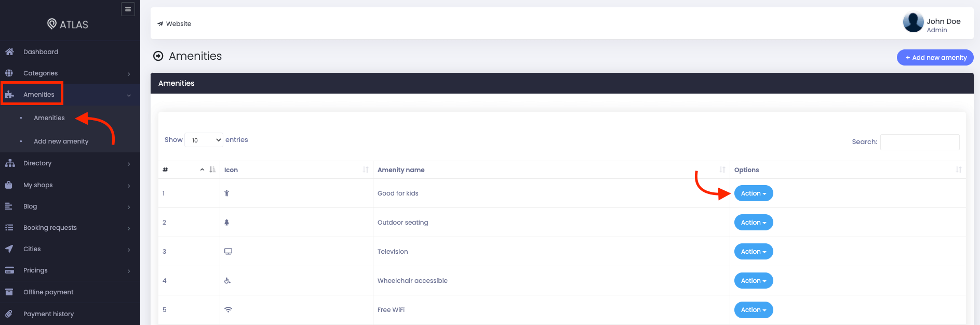Click the Directory sitemap icon
The width and height of the screenshot is (980, 325).
click(10, 163)
